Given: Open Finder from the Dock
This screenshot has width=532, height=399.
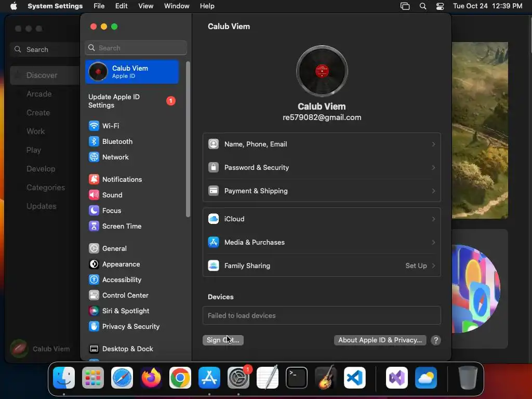Looking at the screenshot, I should pyautogui.click(x=64, y=378).
